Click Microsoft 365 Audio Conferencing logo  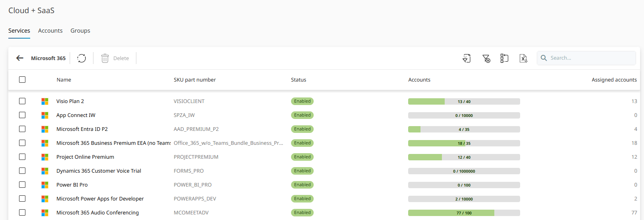click(x=45, y=213)
